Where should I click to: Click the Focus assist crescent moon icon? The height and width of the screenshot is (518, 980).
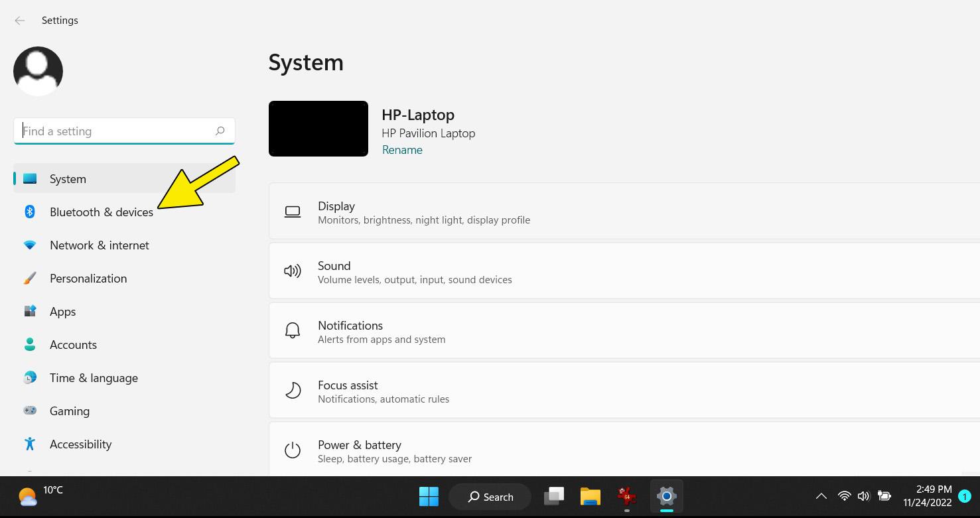coord(293,390)
